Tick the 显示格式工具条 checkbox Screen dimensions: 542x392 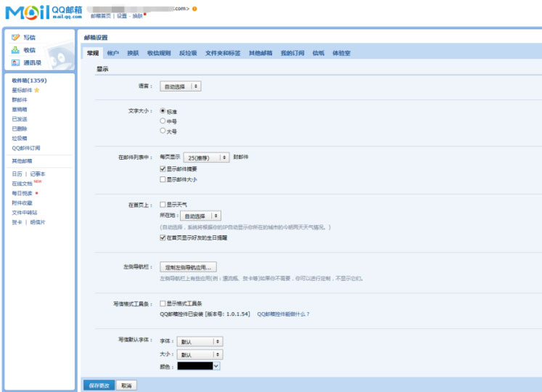click(x=163, y=303)
